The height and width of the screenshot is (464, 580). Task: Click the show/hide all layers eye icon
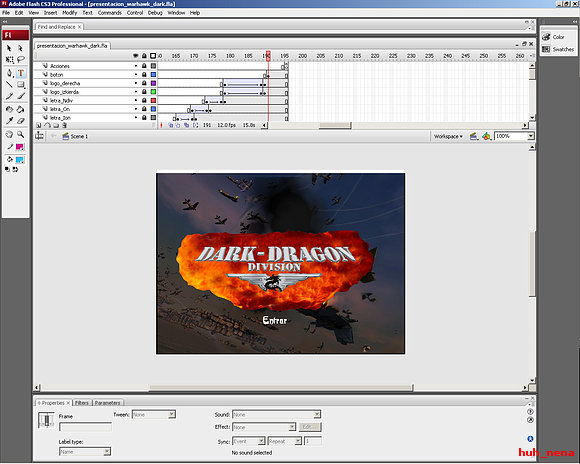[136, 56]
